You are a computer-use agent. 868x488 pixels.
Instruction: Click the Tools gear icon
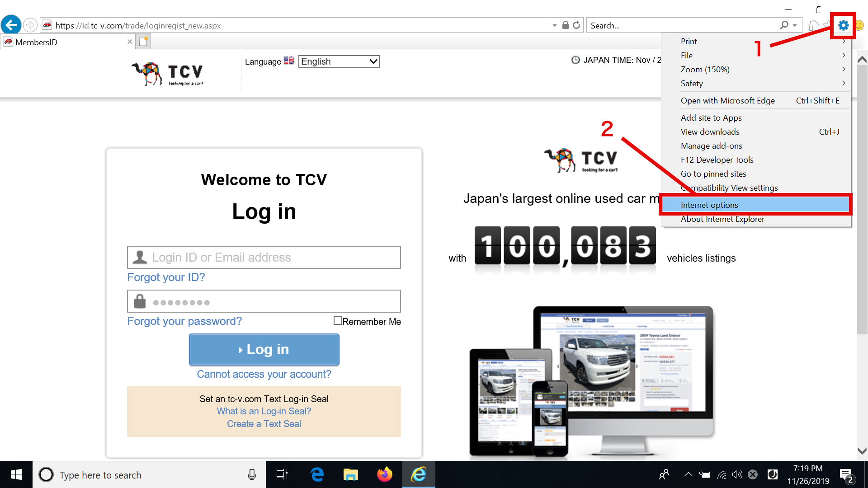(843, 25)
